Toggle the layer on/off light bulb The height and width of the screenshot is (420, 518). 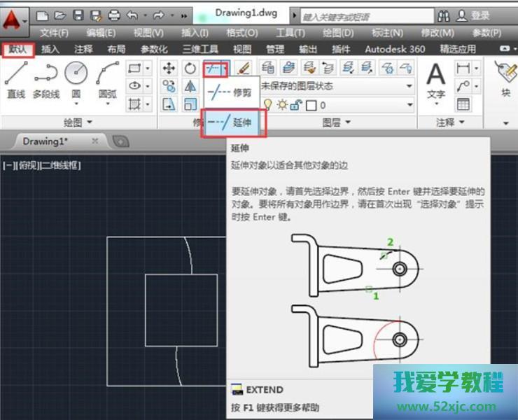click(267, 105)
